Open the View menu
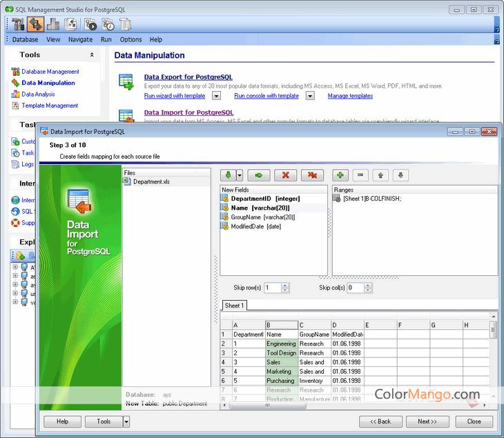 tap(53, 39)
